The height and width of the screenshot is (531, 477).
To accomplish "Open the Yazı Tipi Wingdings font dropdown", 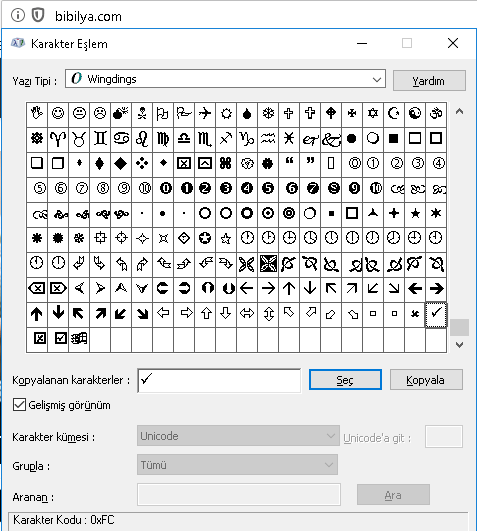I will coord(225,79).
